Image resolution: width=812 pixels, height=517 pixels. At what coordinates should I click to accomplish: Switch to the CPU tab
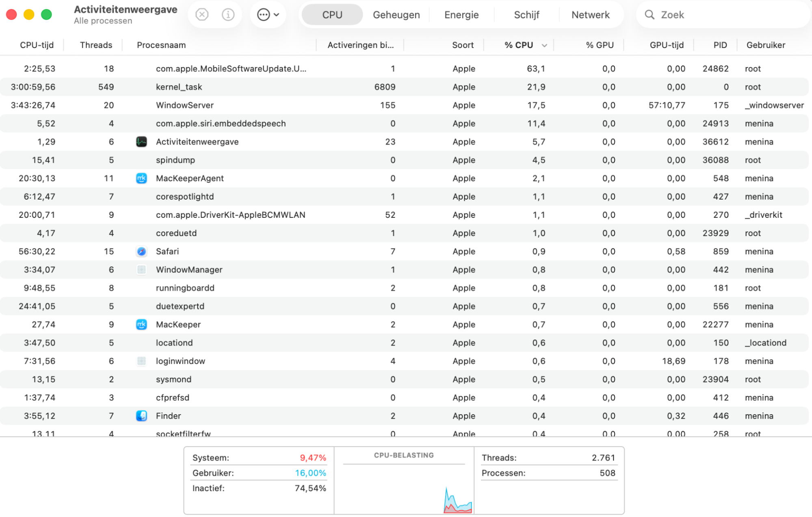pos(332,15)
